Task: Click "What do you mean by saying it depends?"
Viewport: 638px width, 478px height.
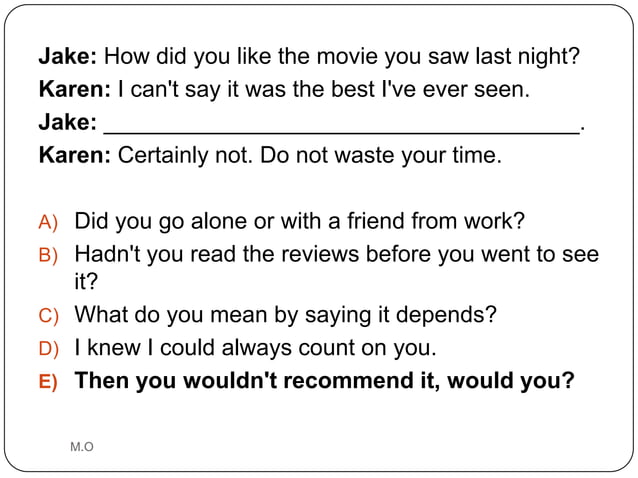Action: click(x=286, y=315)
